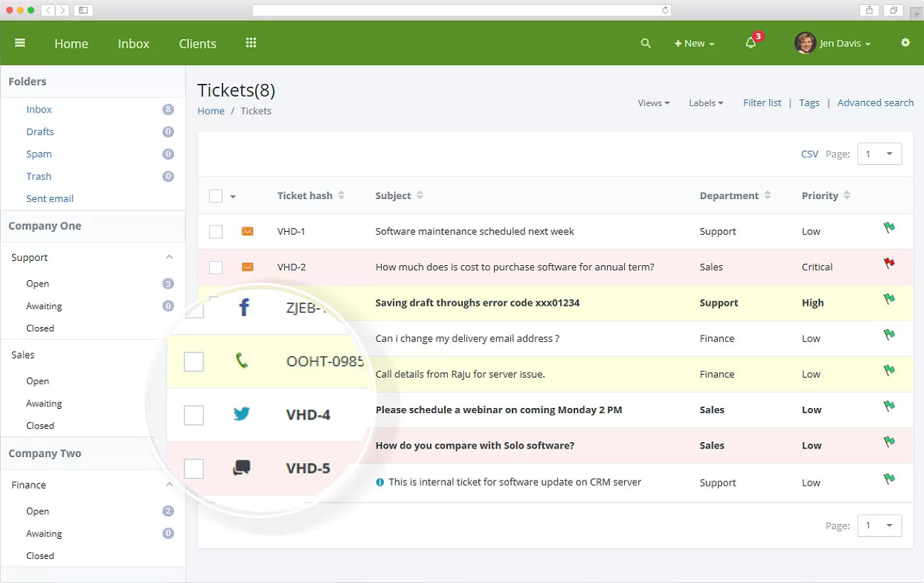Expand the Labels dropdown

coord(705,103)
